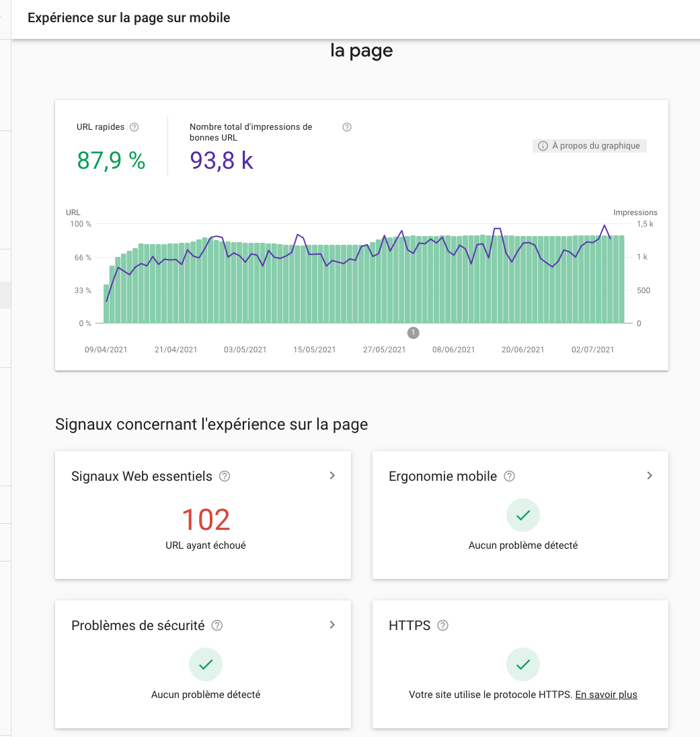700x737 pixels.
Task: Click green checkmark in HTTPS card
Action: tap(523, 665)
